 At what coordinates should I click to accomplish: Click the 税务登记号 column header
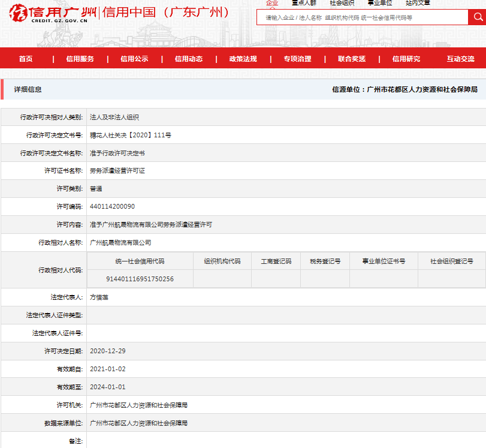[325, 261]
